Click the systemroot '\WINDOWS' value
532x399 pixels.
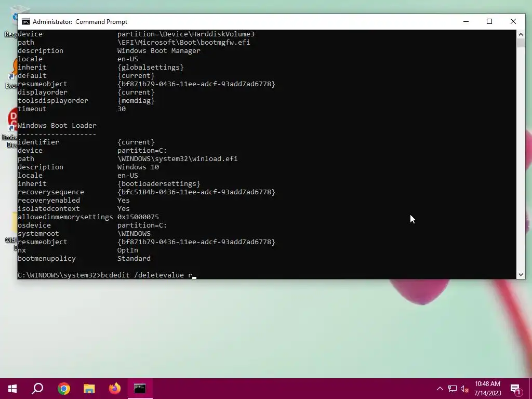(134, 233)
